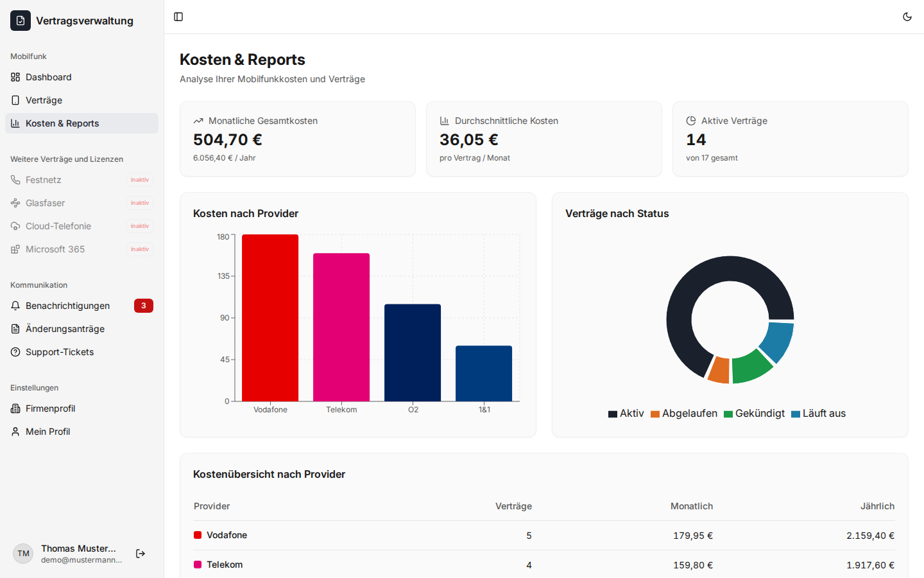The width and height of the screenshot is (924, 578).
Task: Toggle the sidebar panel icon
Action: tap(178, 17)
